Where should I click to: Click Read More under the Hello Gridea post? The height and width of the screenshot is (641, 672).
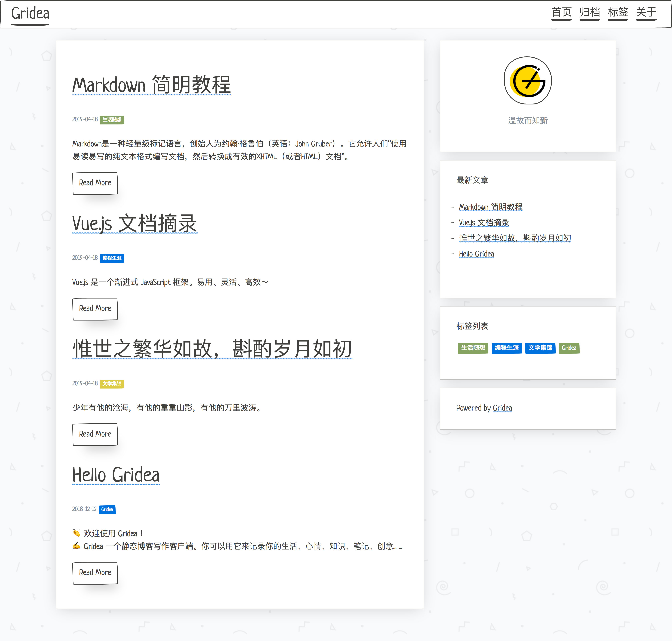(x=95, y=573)
